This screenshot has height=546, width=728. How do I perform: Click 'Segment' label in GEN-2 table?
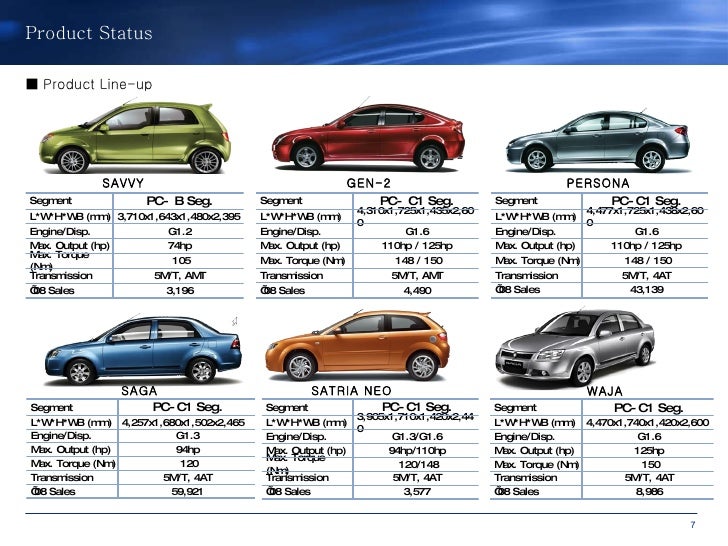click(281, 201)
